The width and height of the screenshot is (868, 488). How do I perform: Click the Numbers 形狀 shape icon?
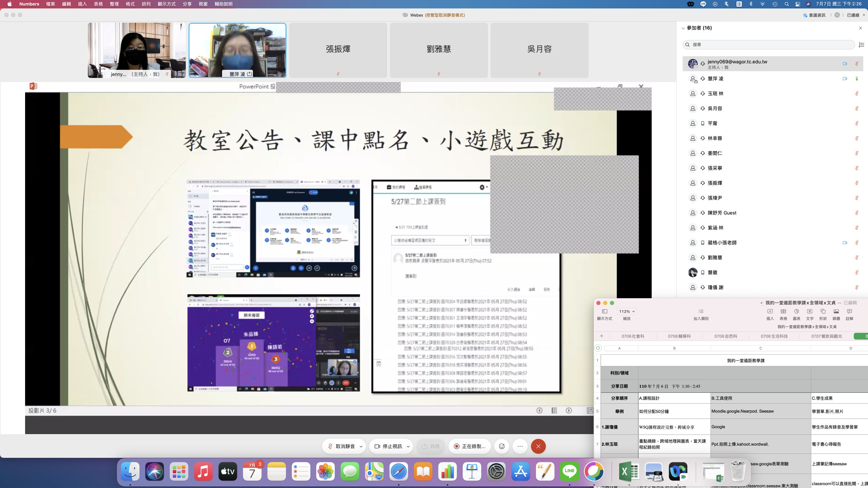(823, 312)
